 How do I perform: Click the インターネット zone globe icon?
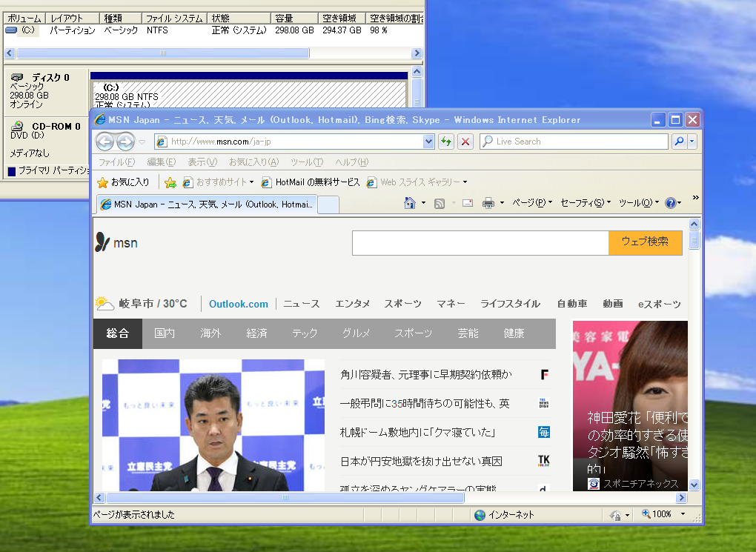tap(480, 515)
